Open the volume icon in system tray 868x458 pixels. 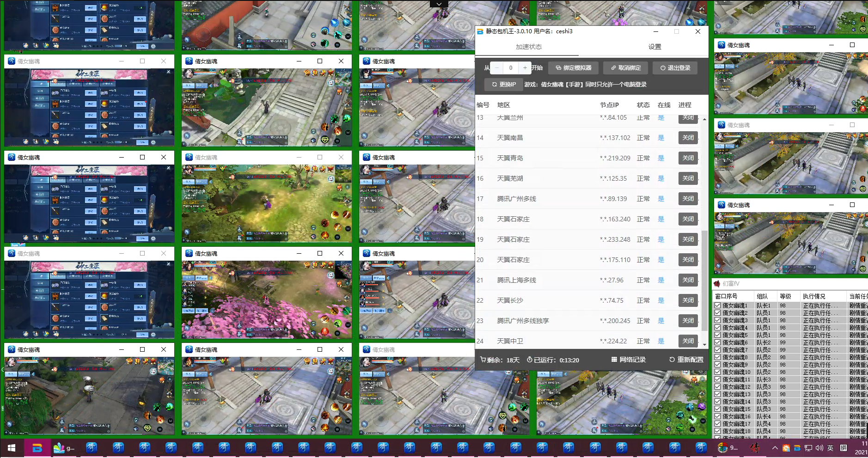[819, 448]
